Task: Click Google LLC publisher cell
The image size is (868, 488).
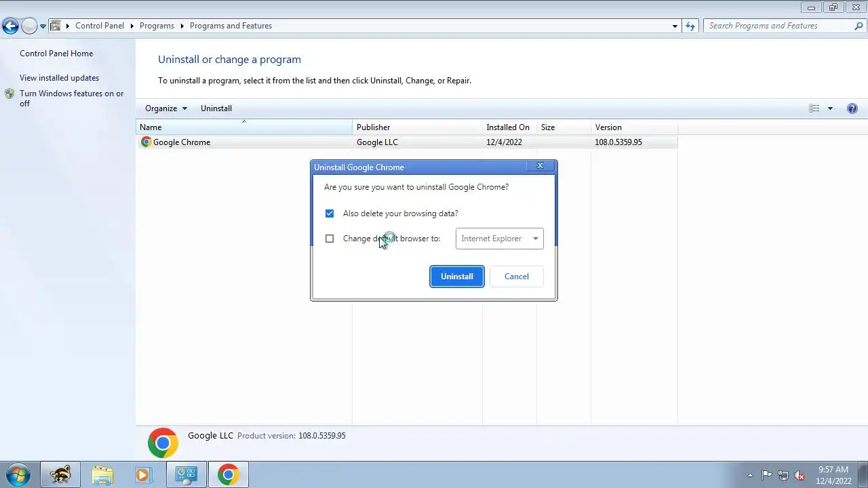Action: point(377,142)
